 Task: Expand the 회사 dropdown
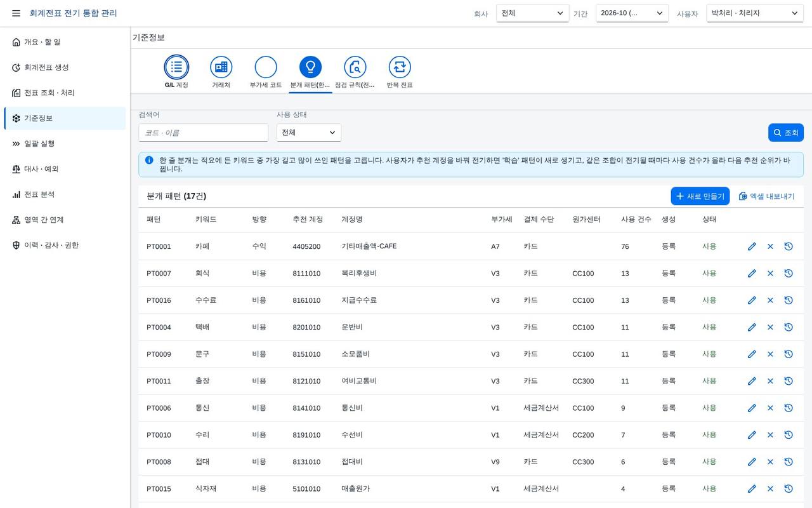[x=533, y=13]
